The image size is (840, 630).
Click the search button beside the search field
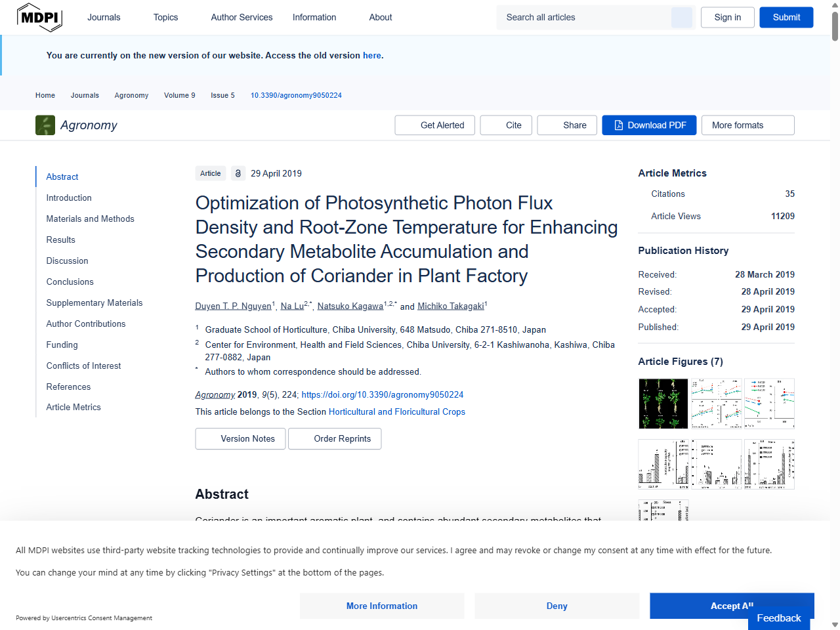[x=681, y=18]
